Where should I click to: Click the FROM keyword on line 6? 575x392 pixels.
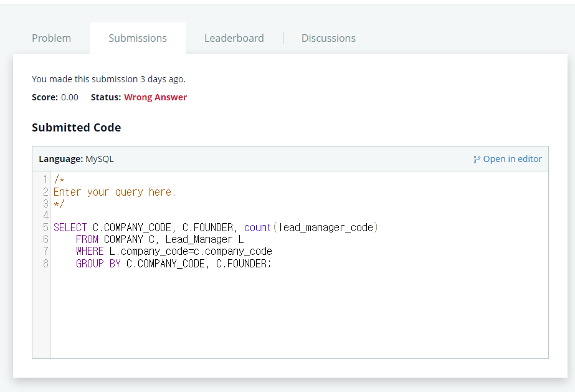(87, 239)
